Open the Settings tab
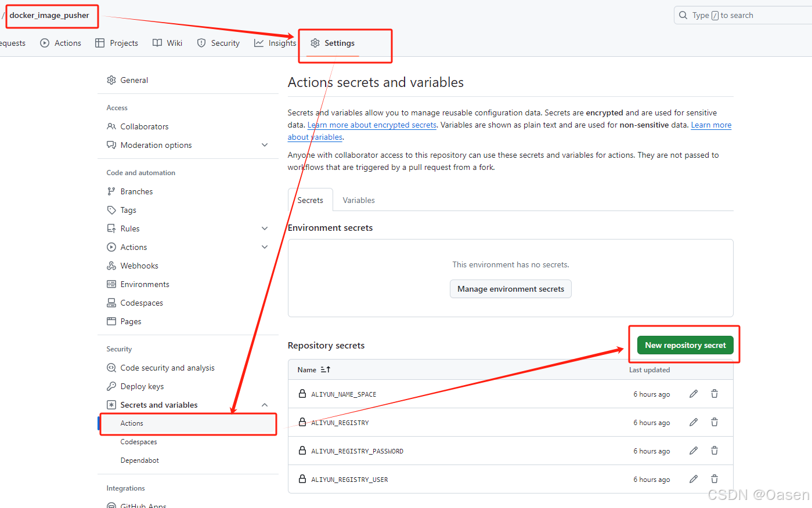The width and height of the screenshot is (812, 508). [x=333, y=43]
